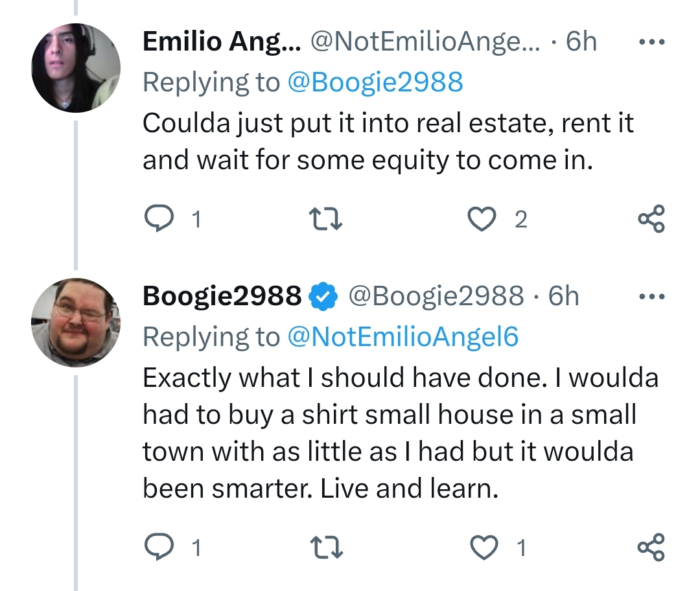This screenshot has height=591, width=700.
Task: Click the @NotEmilioAngel6 mention link
Action: [x=402, y=336]
